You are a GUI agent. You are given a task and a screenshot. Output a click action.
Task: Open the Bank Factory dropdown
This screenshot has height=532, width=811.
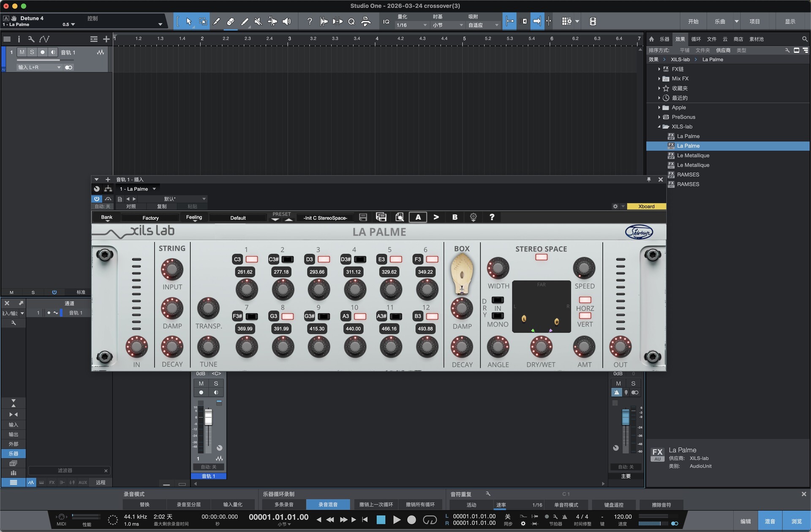click(x=150, y=218)
